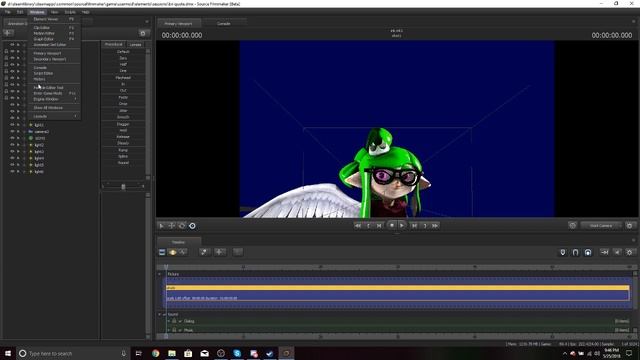Open the Procedural presets tab
640x360 pixels.
coord(113,44)
